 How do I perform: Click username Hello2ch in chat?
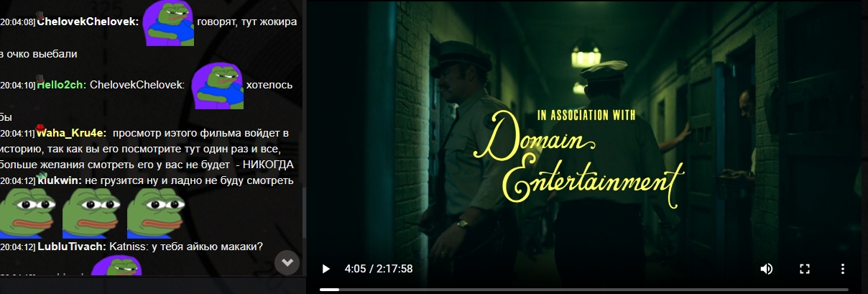61,85
